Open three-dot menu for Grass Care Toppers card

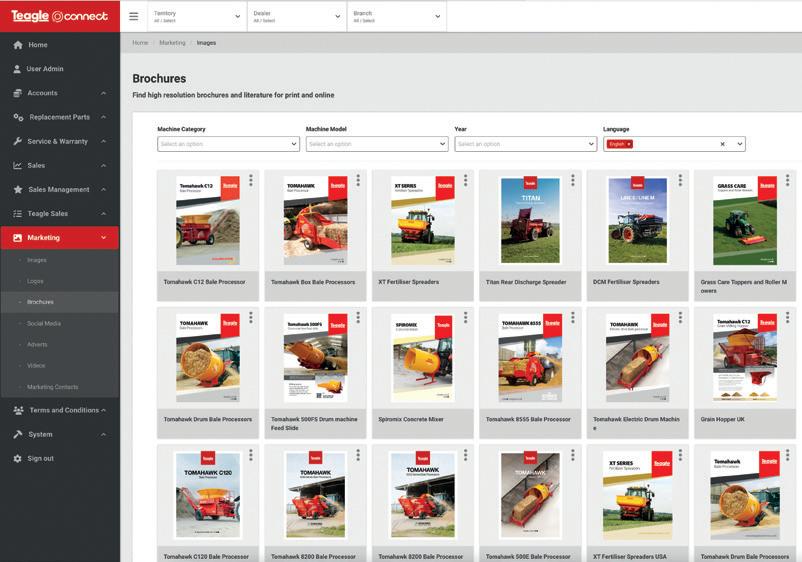point(788,180)
